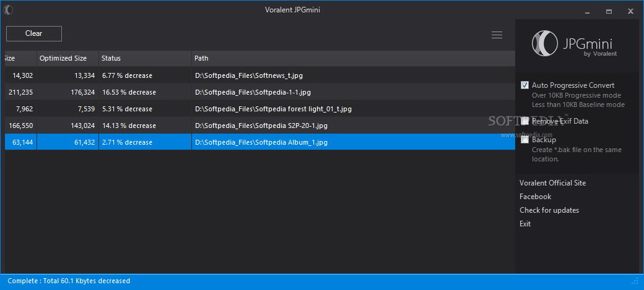The width and height of the screenshot is (644, 290).
Task: Sort by the Status column header
Action: [111, 59]
